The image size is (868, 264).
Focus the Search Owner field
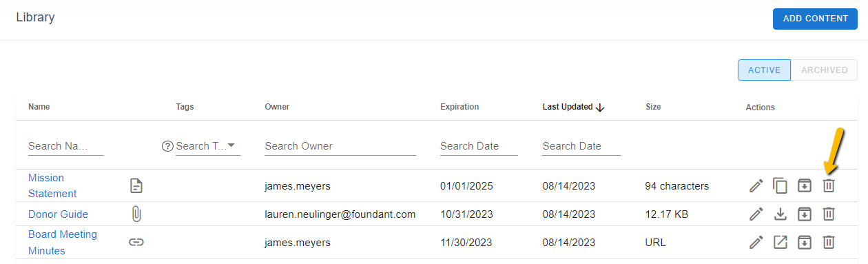[340, 146]
